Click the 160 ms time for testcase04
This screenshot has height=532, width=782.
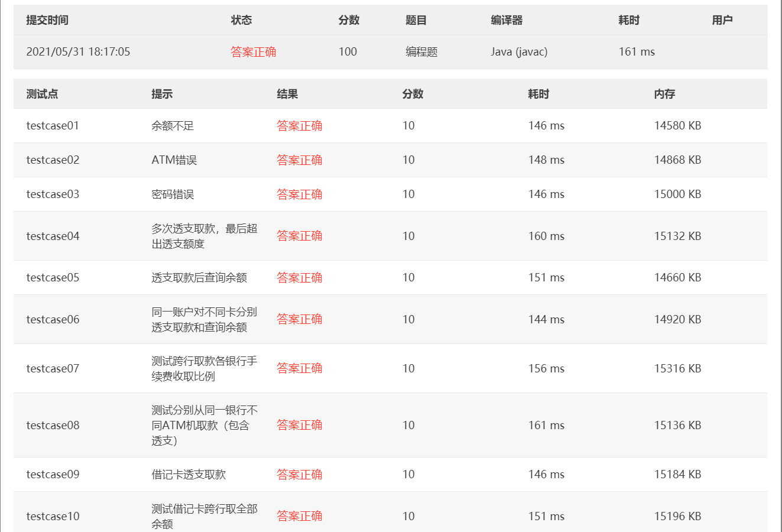[x=546, y=236]
